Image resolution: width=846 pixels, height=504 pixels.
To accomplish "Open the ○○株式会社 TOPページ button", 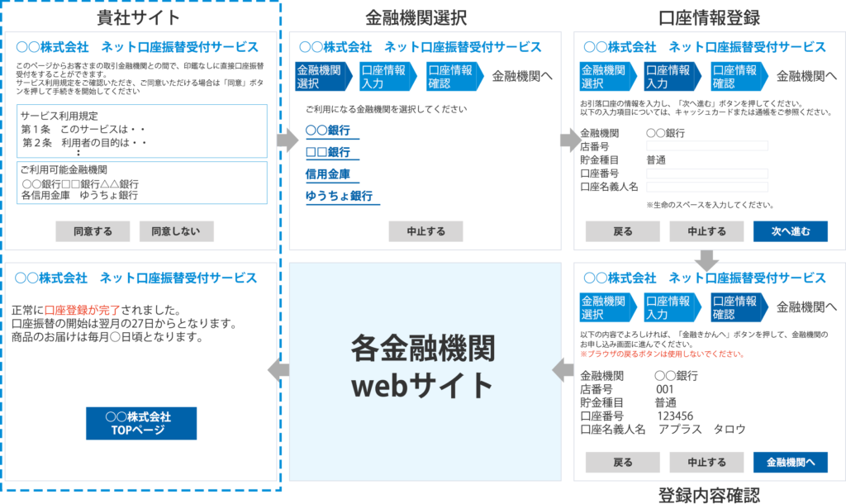I will click(x=141, y=423).
